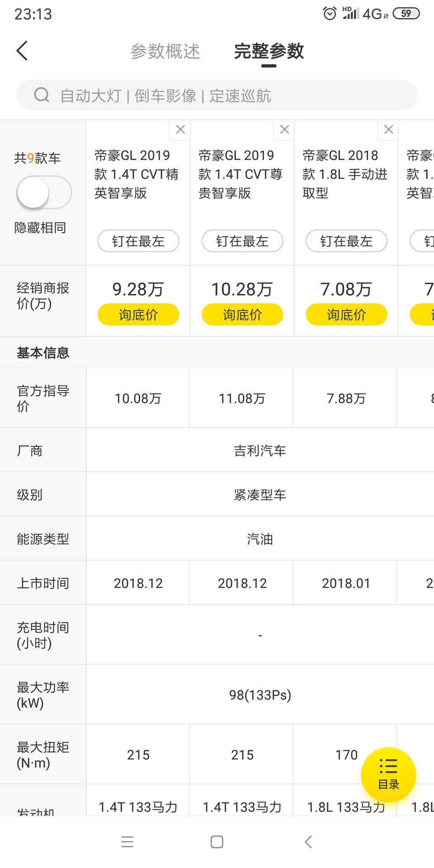Tap the 帝豪GL 2019款 1.4T CVT精英智享版 title
The height and width of the screenshot is (868, 434).
pos(137,174)
